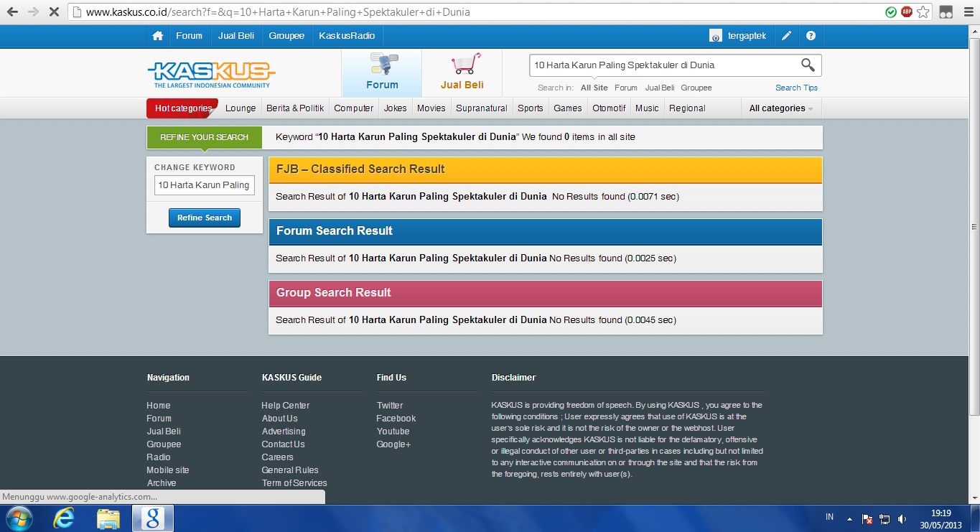Click the browser back arrow

pos(12,12)
